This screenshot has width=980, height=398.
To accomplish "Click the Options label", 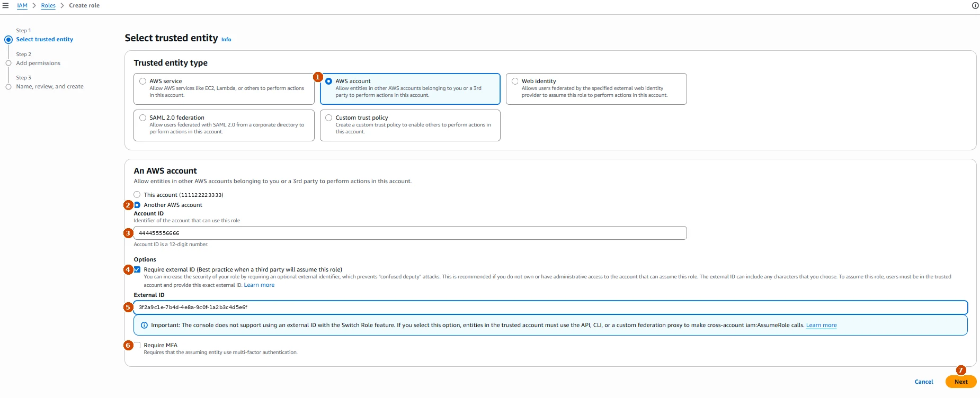I will click(145, 259).
